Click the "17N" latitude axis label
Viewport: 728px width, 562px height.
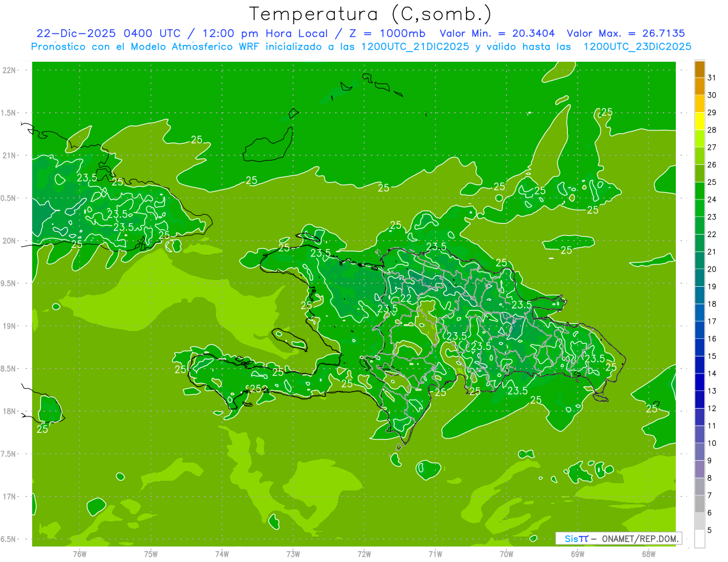pyautogui.click(x=9, y=497)
